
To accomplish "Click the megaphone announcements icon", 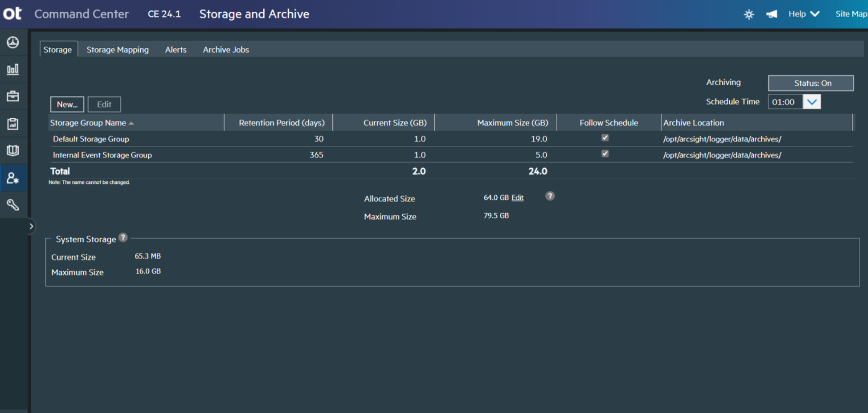I will pyautogui.click(x=771, y=14).
